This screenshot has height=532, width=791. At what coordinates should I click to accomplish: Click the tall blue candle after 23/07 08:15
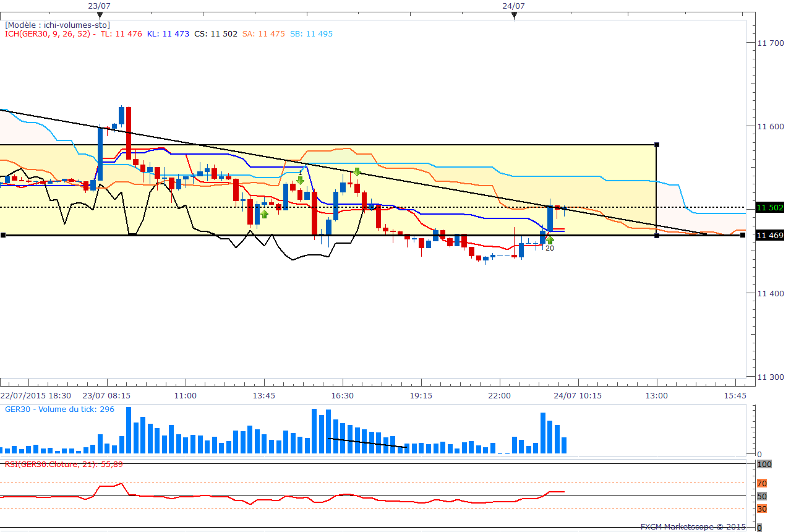[x=100, y=154]
